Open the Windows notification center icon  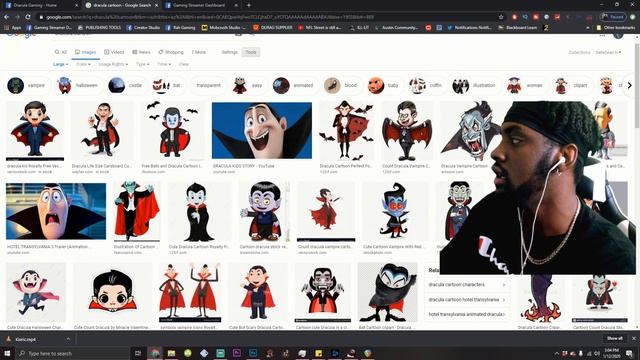629,353
